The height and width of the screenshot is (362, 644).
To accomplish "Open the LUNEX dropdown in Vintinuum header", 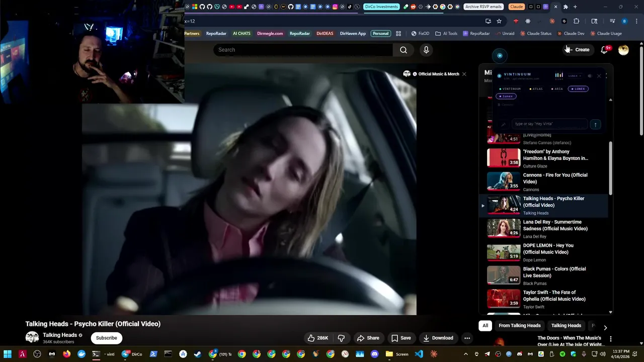I will pos(575,76).
